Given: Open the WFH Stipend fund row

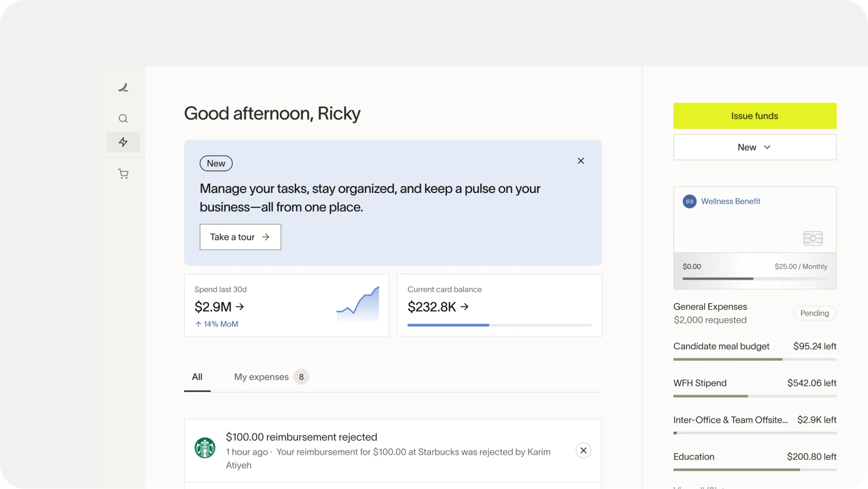Looking at the screenshot, I should [754, 383].
